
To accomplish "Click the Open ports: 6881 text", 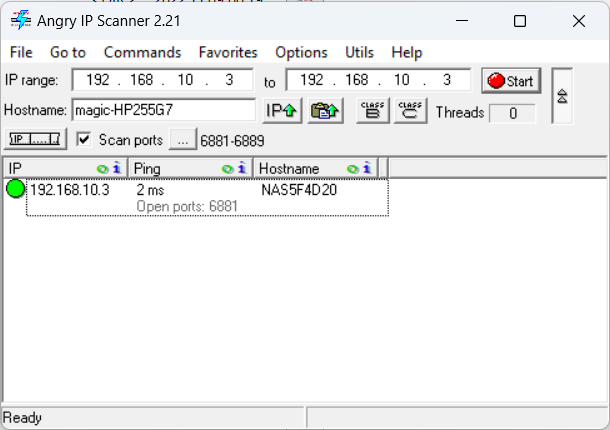I will tap(187, 206).
